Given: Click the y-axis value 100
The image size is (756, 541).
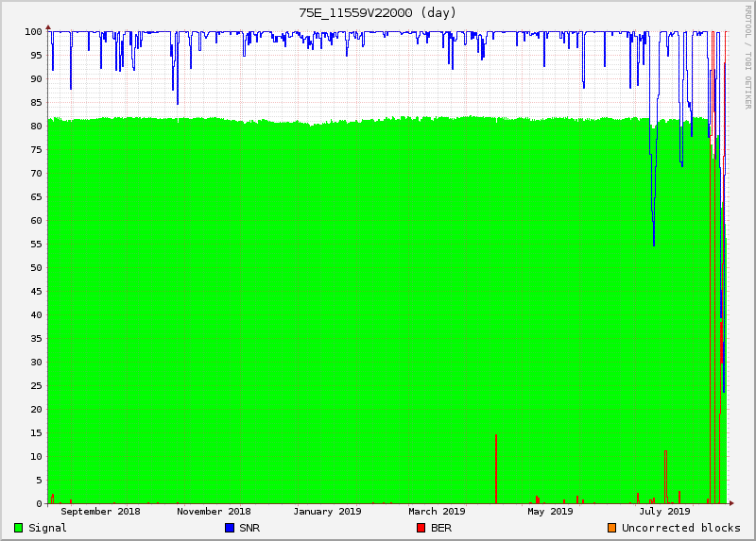Looking at the screenshot, I should pyautogui.click(x=33, y=32).
